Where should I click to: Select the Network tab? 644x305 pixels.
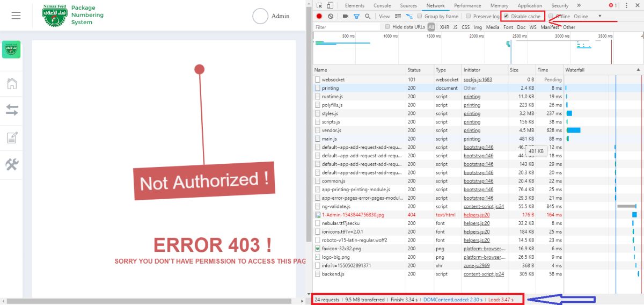pyautogui.click(x=435, y=5)
